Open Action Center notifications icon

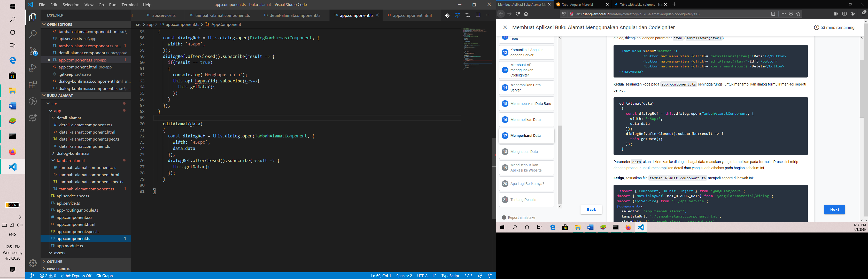tap(13, 270)
